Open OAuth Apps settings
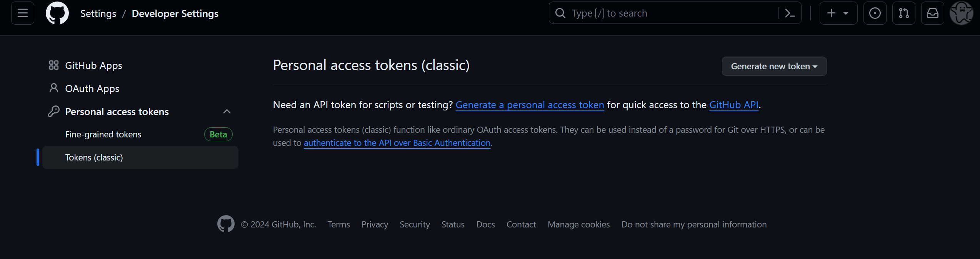This screenshot has width=980, height=259. coord(92,88)
